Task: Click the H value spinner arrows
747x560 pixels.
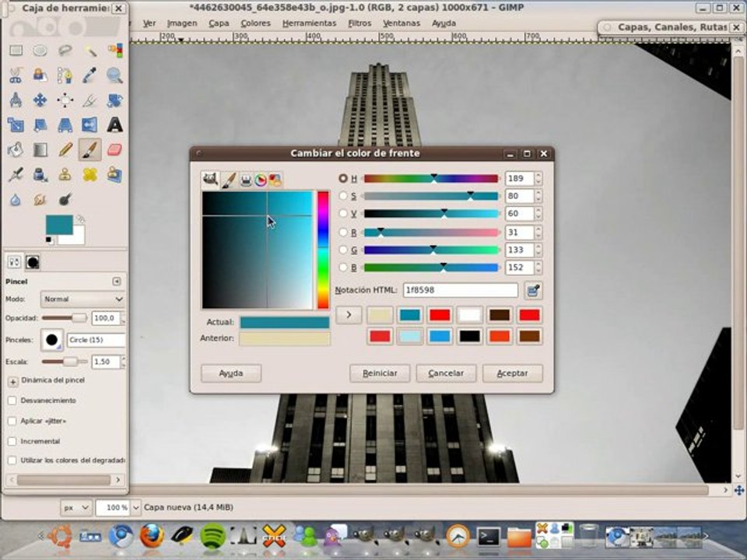Action: [538, 178]
